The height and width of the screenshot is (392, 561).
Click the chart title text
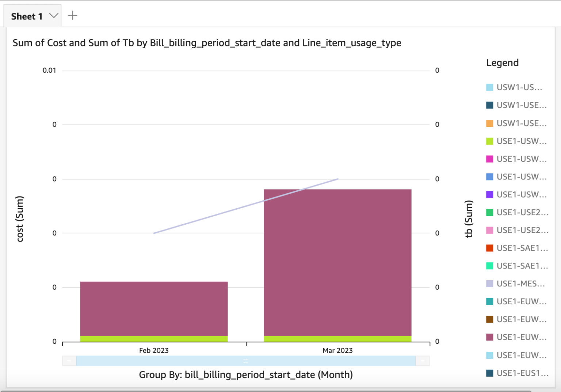click(206, 43)
